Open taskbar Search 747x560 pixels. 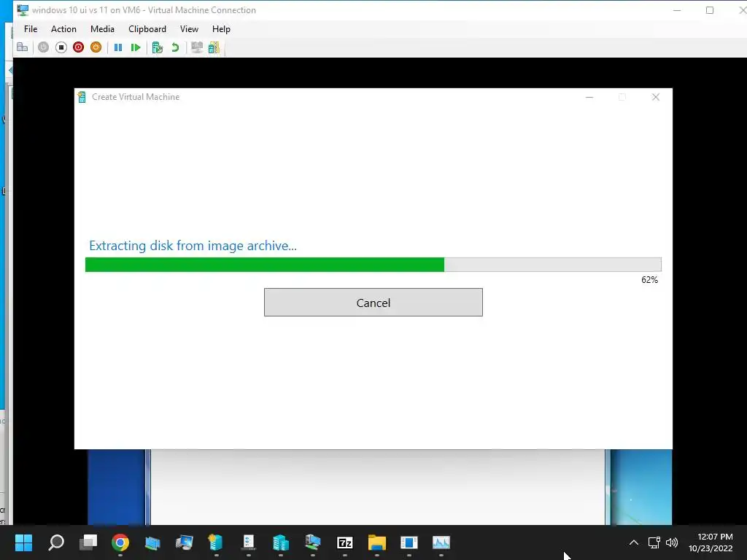pos(56,542)
